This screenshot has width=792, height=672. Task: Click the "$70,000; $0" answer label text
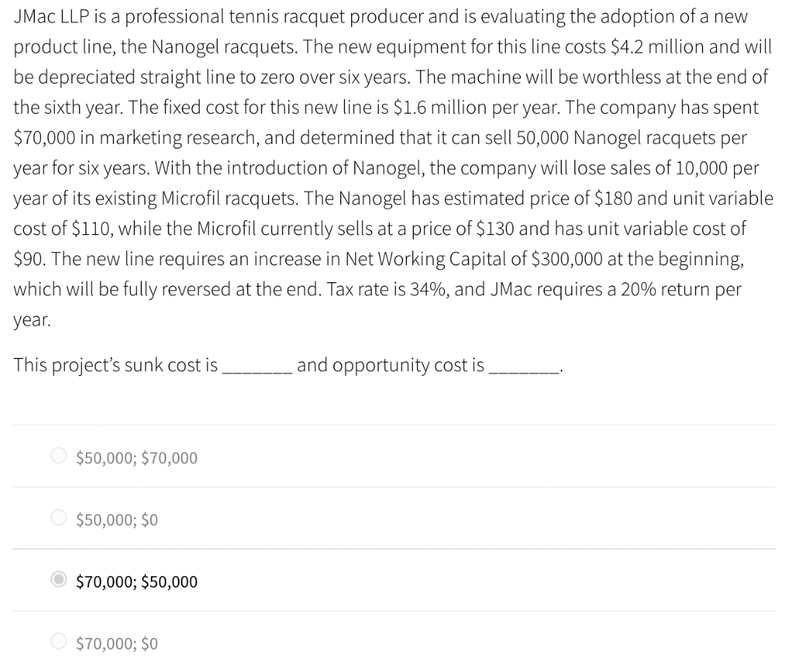[117, 643]
